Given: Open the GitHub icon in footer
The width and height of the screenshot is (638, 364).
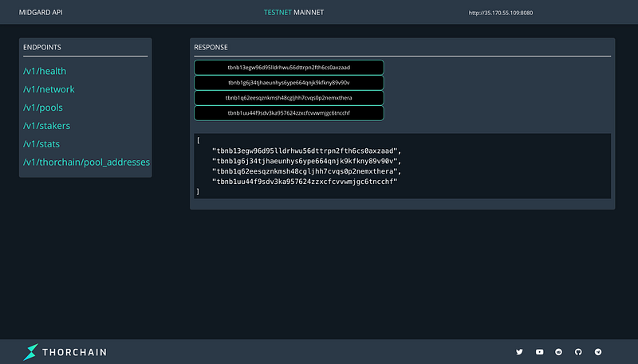Looking at the screenshot, I should tap(578, 352).
